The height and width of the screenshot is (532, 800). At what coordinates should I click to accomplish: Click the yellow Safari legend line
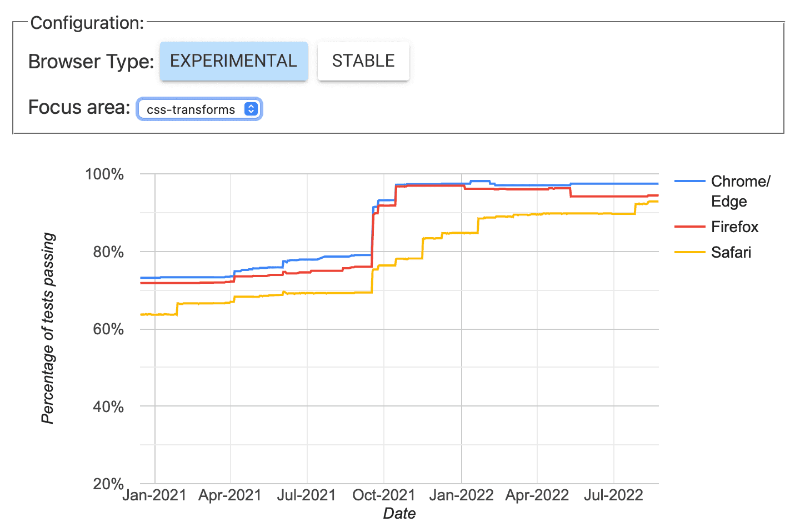pyautogui.click(x=689, y=253)
